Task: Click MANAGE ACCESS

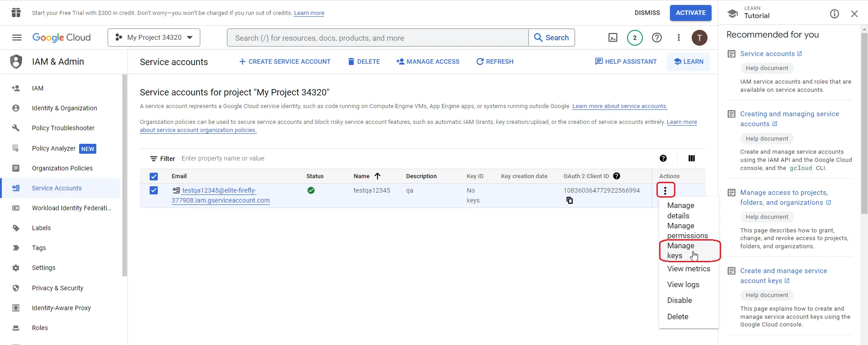Action: [x=428, y=61]
